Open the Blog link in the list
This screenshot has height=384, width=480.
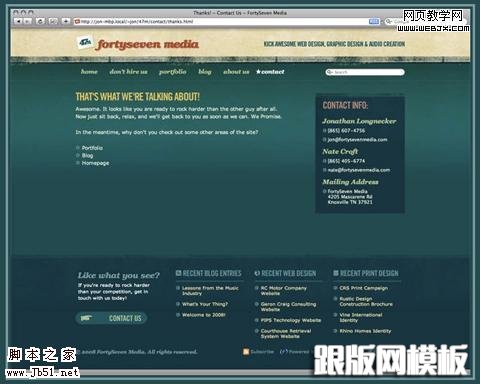coord(87,155)
